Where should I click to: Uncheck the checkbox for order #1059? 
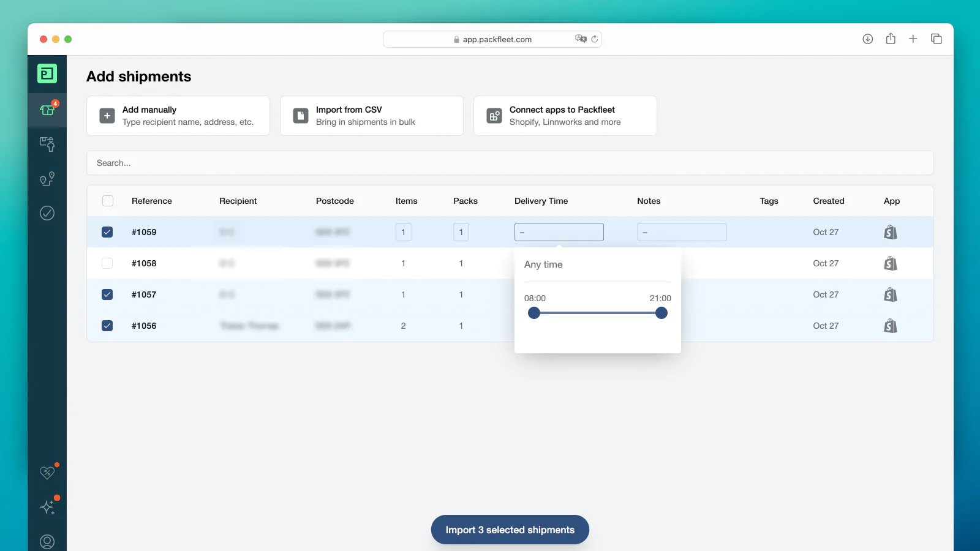coord(107,232)
